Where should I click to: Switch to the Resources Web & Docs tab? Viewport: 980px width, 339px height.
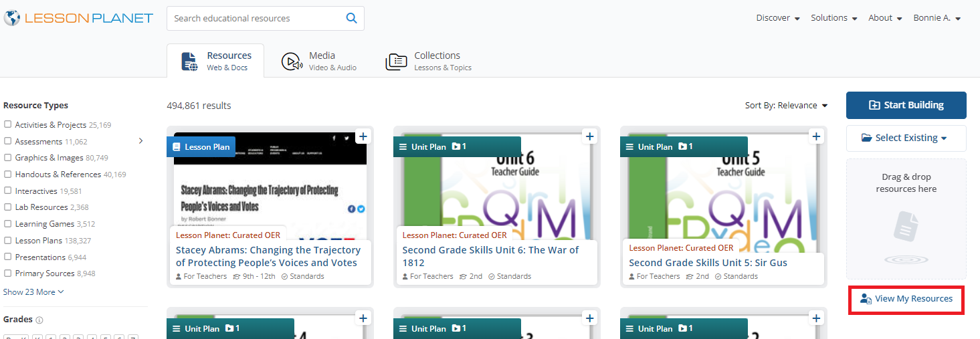pyautogui.click(x=215, y=61)
